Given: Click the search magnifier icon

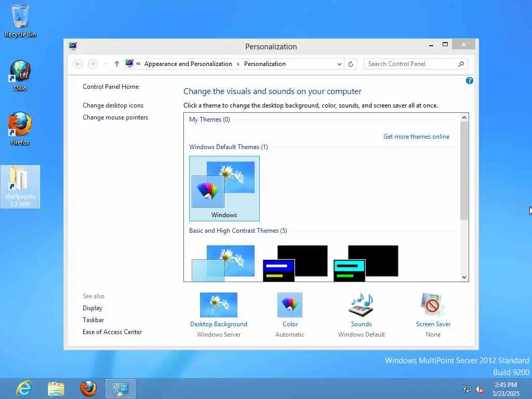Looking at the screenshot, I should point(461,64).
